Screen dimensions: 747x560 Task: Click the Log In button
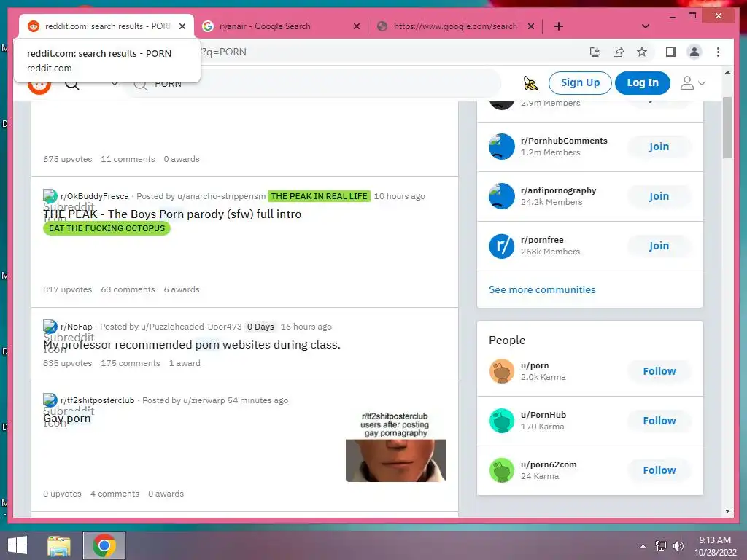[x=642, y=83]
